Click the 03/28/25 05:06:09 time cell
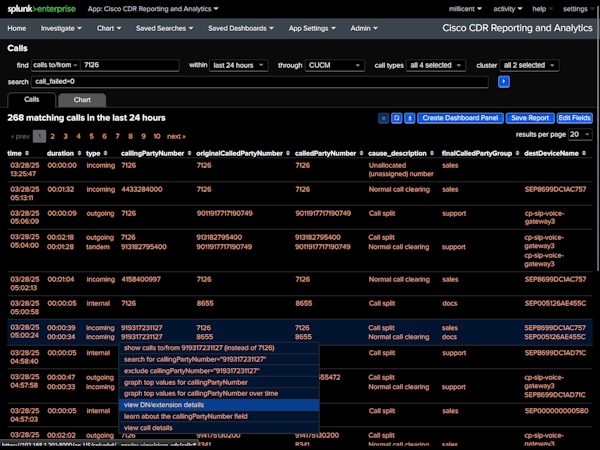Viewport: 600px width, 450px height. tap(24, 217)
